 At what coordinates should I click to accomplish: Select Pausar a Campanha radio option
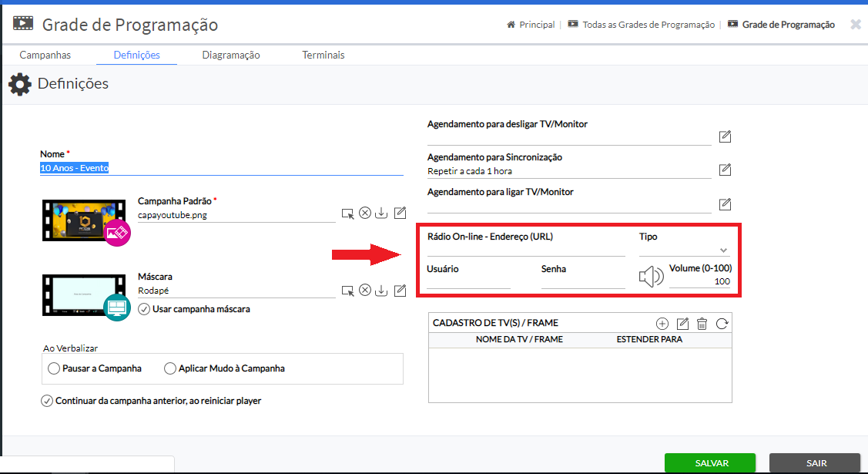[x=54, y=368]
